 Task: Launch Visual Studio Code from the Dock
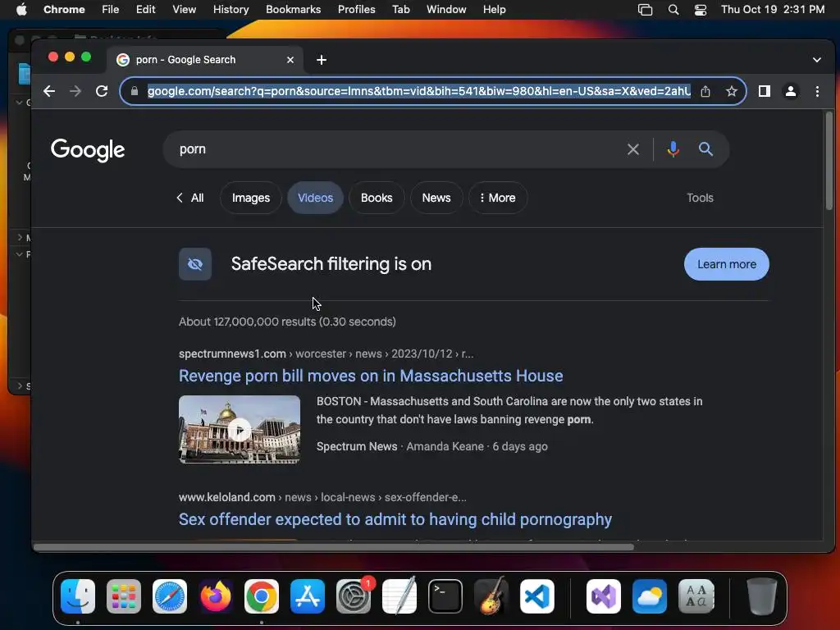pos(537,596)
